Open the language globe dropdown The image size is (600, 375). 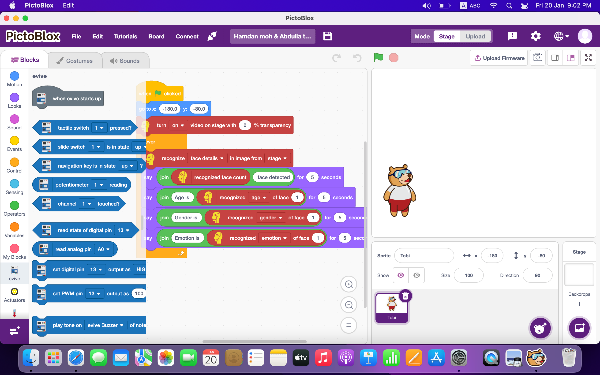tap(561, 36)
